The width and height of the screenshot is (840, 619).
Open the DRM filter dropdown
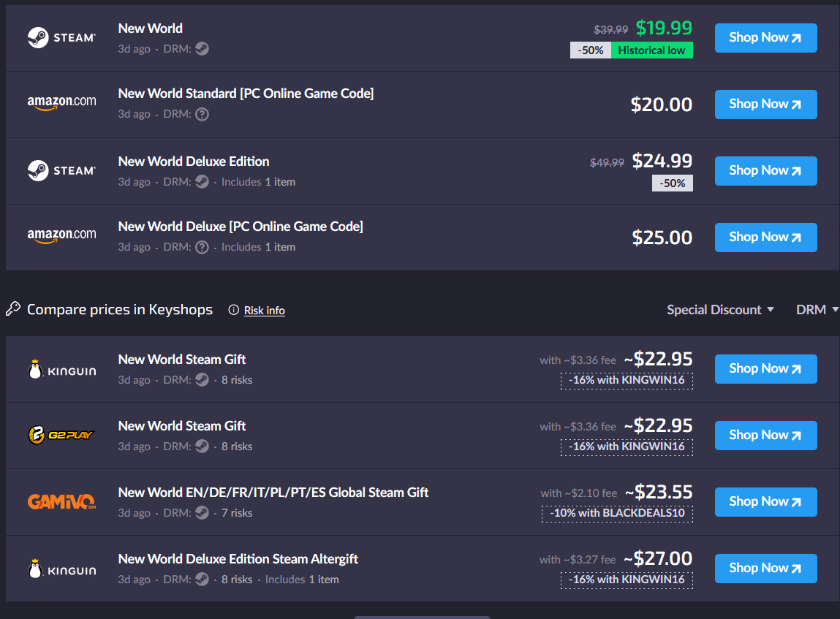coord(817,310)
